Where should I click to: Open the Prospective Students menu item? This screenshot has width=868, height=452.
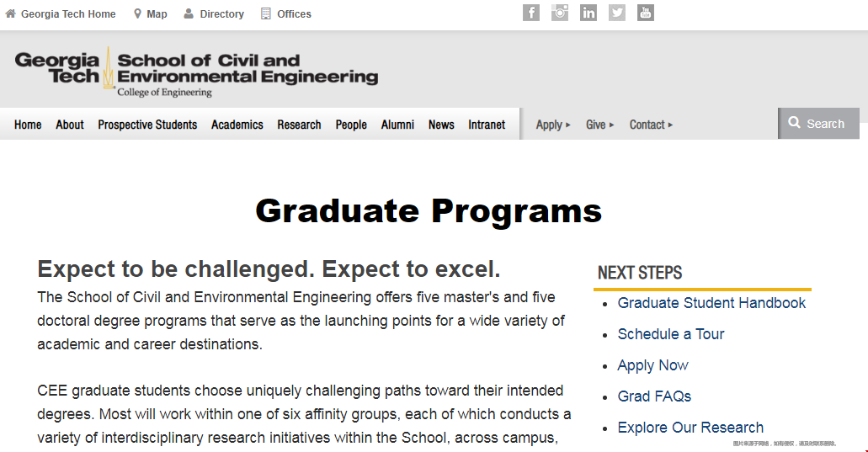pyautogui.click(x=147, y=125)
